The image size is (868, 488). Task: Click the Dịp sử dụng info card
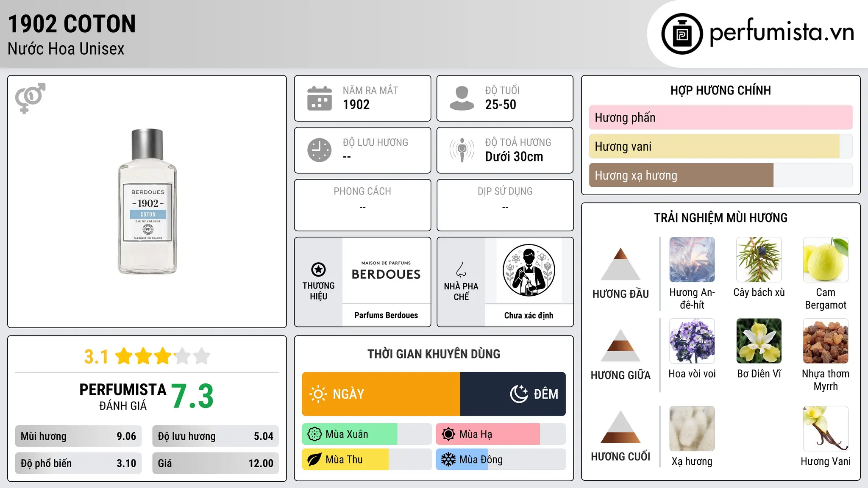coord(505,205)
